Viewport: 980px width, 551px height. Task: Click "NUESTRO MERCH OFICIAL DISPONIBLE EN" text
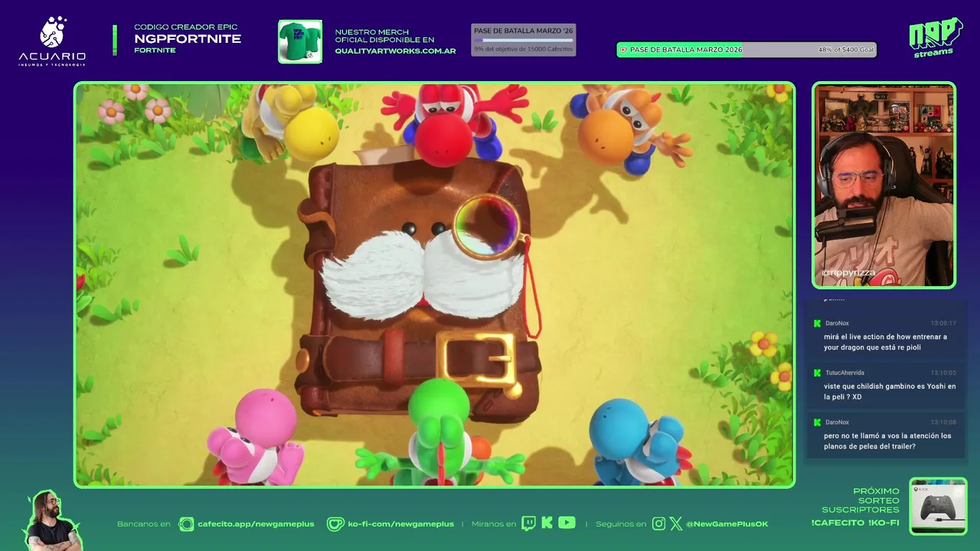(384, 36)
